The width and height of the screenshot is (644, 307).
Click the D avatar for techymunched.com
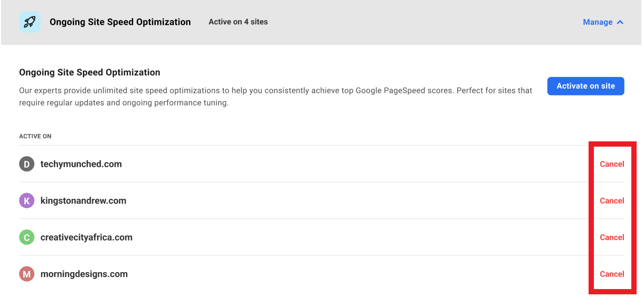click(x=27, y=164)
